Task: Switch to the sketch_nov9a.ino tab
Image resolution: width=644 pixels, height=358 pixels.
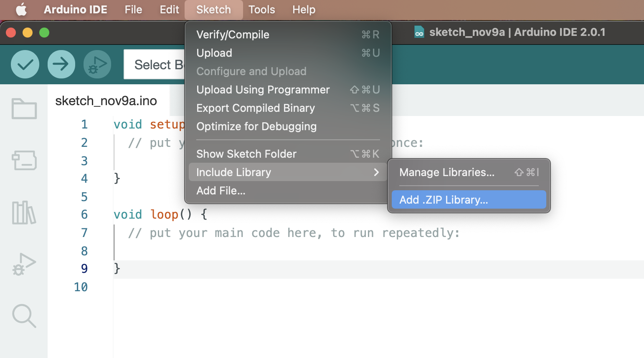Action: (106, 101)
